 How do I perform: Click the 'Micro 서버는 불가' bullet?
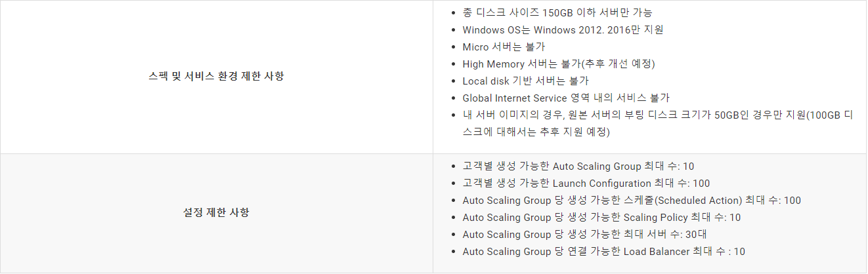pyautogui.click(x=504, y=47)
